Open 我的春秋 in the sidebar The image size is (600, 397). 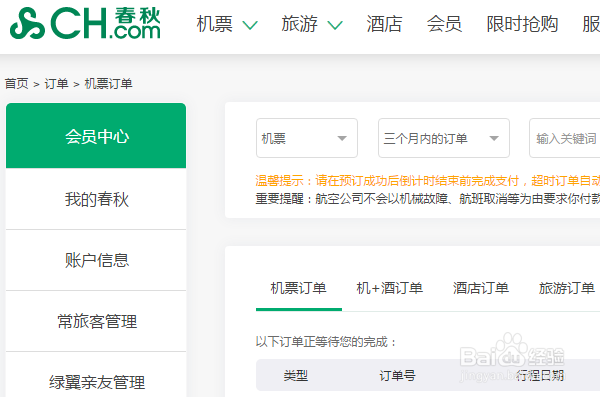96,199
